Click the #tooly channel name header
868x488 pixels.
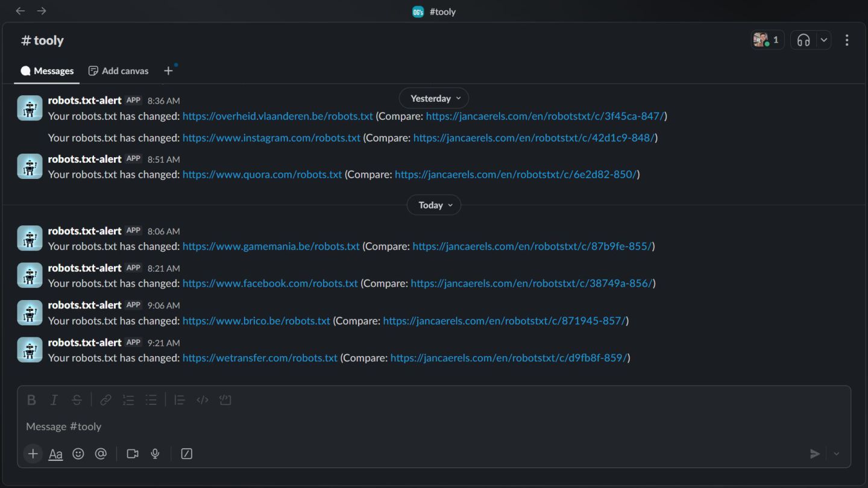click(42, 40)
